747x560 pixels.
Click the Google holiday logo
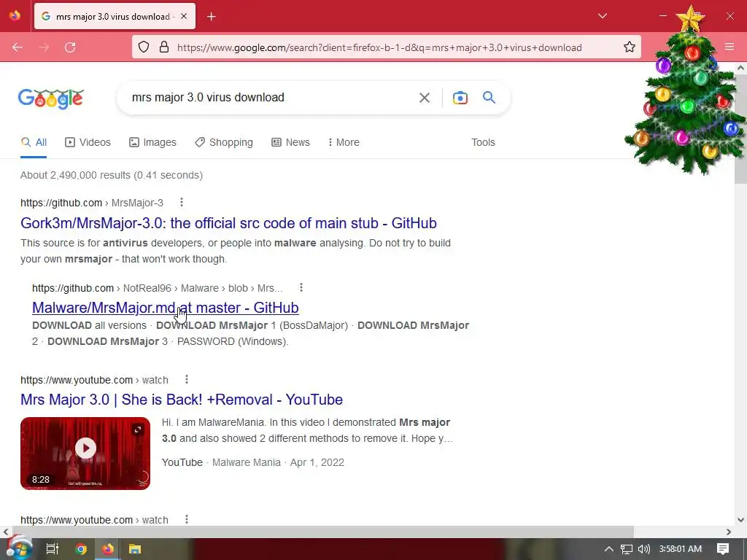tap(51, 99)
